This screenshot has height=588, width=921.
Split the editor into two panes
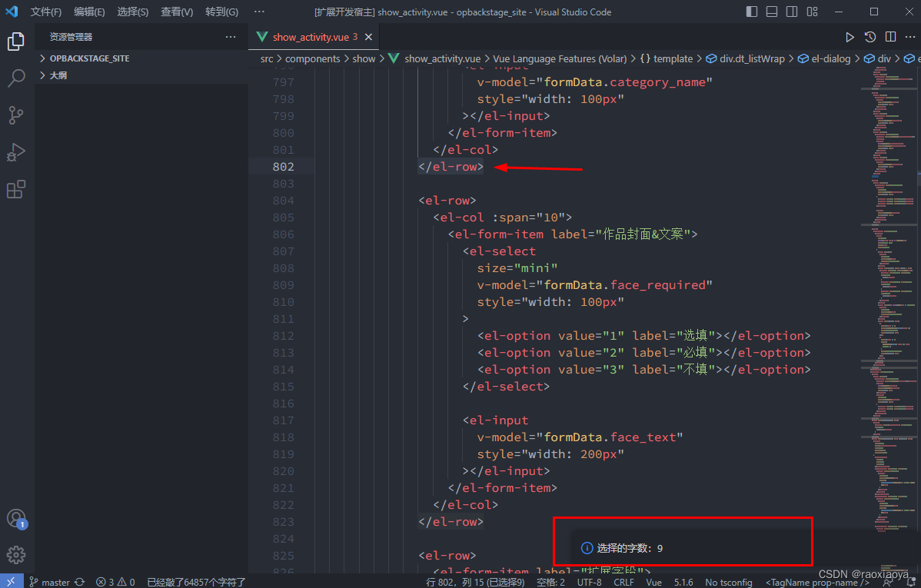(x=890, y=36)
